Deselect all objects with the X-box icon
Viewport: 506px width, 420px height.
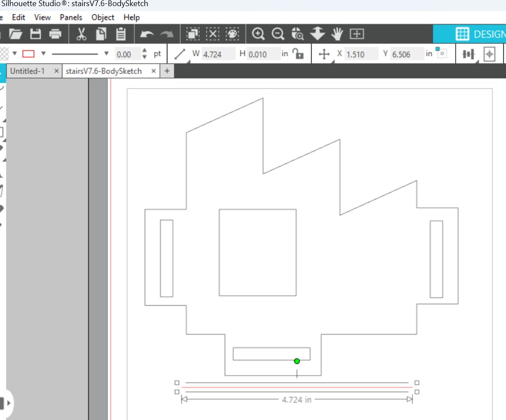point(213,34)
